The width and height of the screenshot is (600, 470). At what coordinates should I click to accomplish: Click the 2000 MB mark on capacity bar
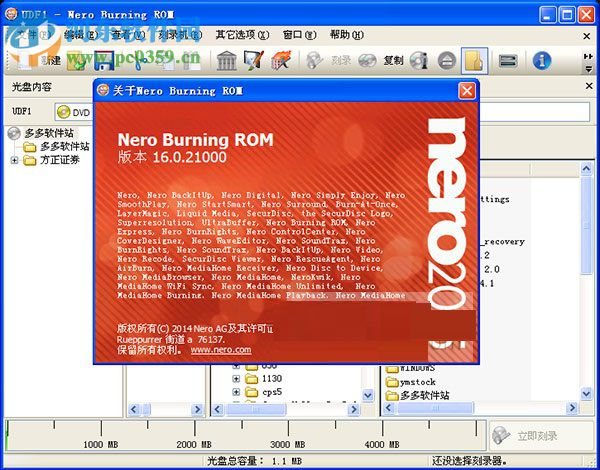(x=194, y=445)
